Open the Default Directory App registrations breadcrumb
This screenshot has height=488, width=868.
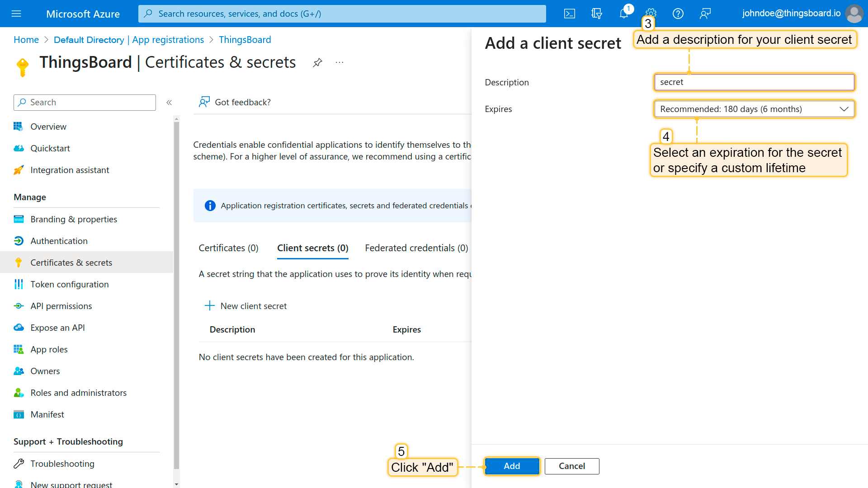tap(129, 40)
